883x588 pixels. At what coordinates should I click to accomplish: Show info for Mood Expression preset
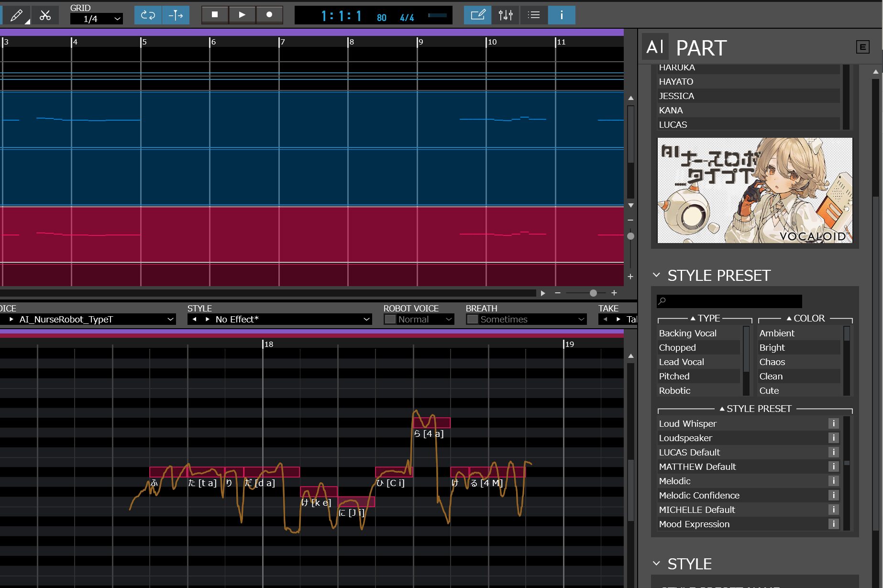[833, 524]
